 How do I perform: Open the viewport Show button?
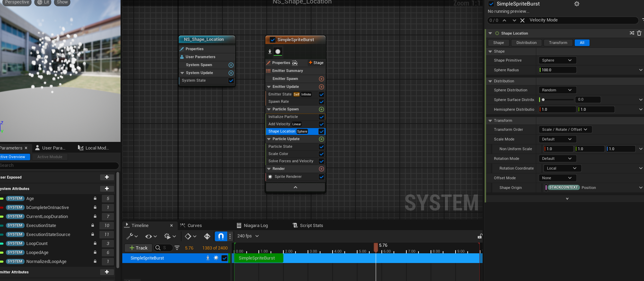pos(62,2)
